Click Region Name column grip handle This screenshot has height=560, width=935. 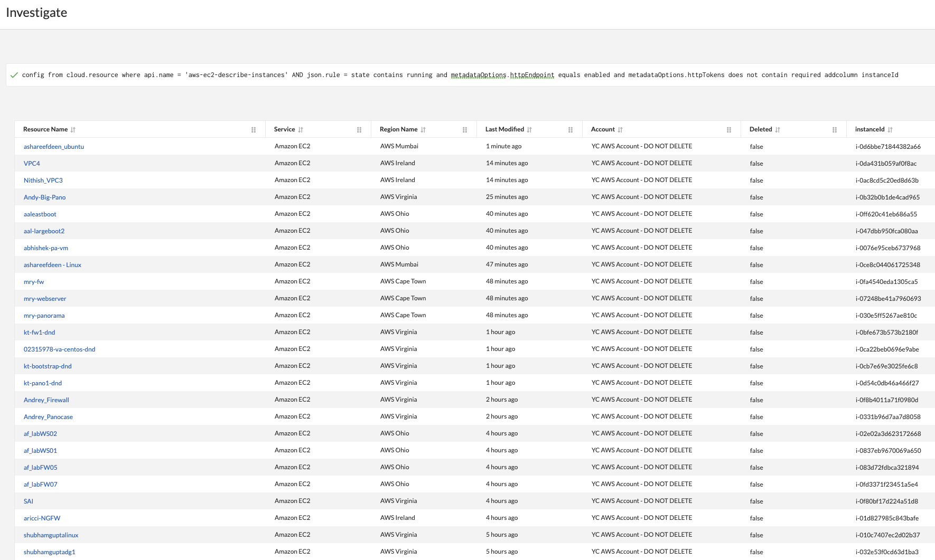point(465,130)
